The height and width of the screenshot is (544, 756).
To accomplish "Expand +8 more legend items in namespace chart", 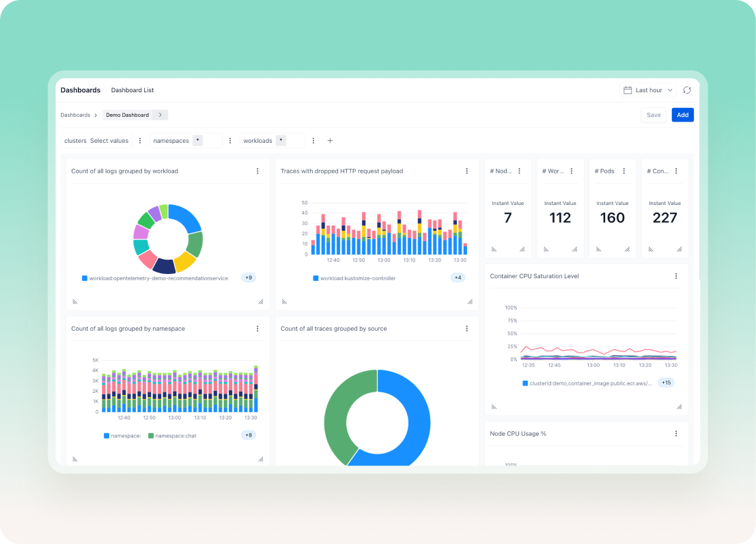I will [x=249, y=435].
